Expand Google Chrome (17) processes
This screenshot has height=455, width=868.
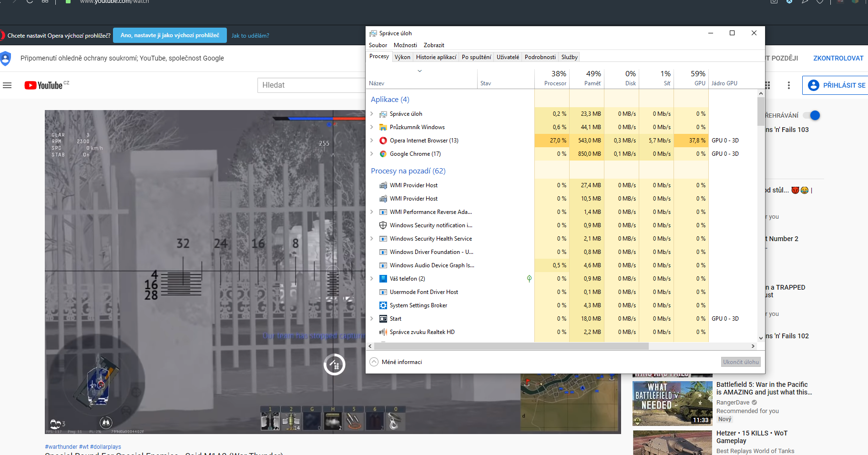372,154
